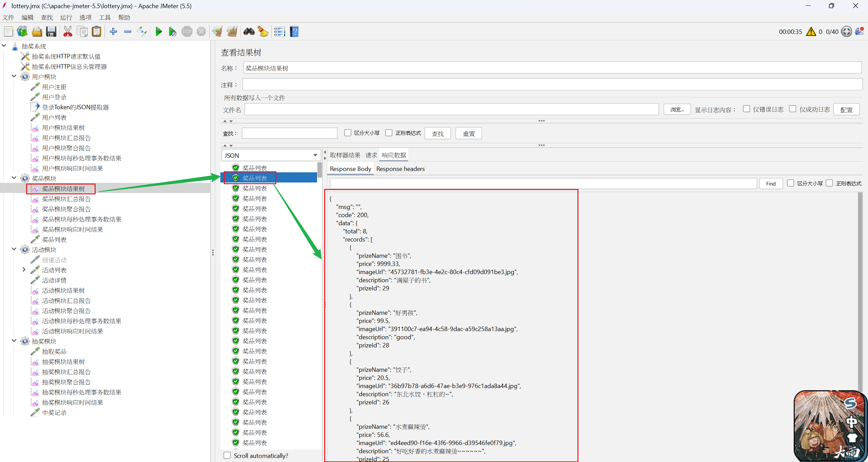This screenshot has height=462, width=868.
Task: Click the broom Reset Search icon
Action: click(263, 32)
